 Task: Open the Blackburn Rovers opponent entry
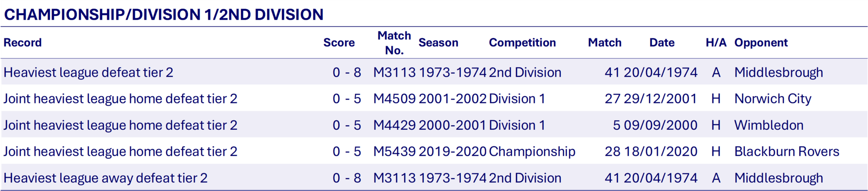pyautogui.click(x=786, y=152)
